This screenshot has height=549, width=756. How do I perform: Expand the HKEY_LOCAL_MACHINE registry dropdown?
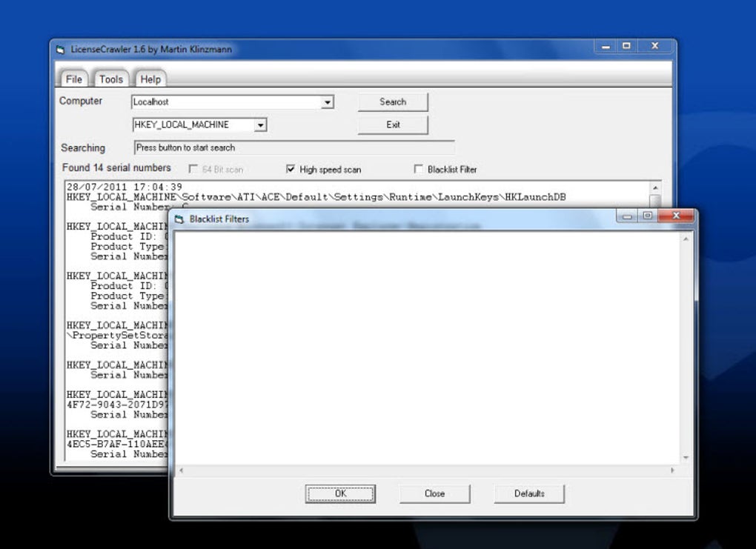tap(260, 124)
